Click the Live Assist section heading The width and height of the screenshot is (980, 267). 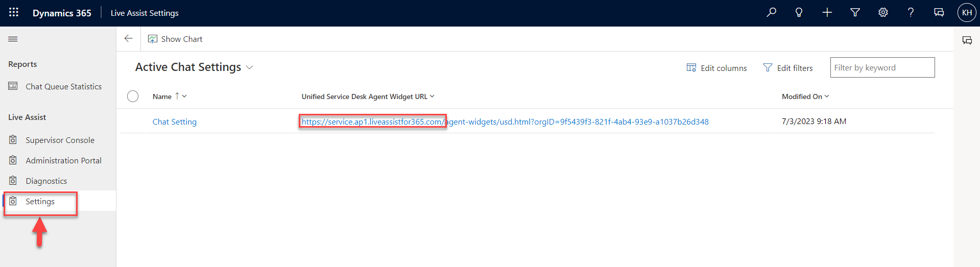pos(27,117)
